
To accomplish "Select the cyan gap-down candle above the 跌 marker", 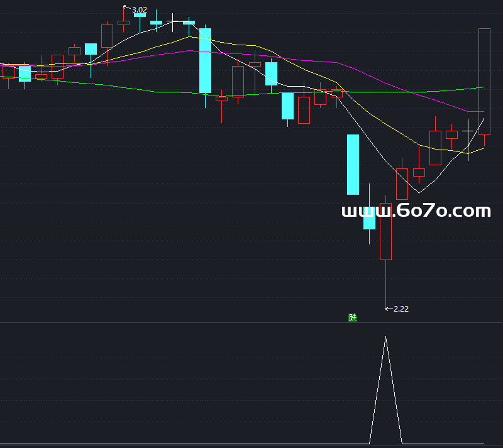I will coord(353,165).
